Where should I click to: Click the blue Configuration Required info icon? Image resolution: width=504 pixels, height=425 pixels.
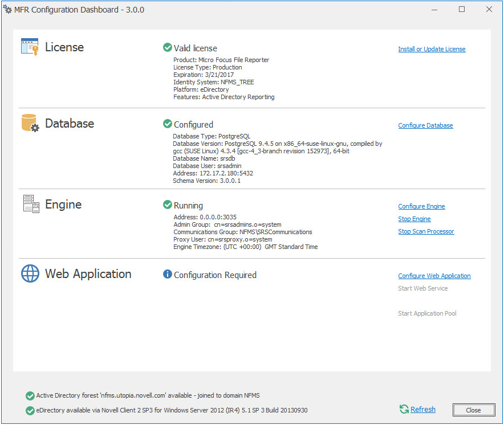(x=168, y=274)
